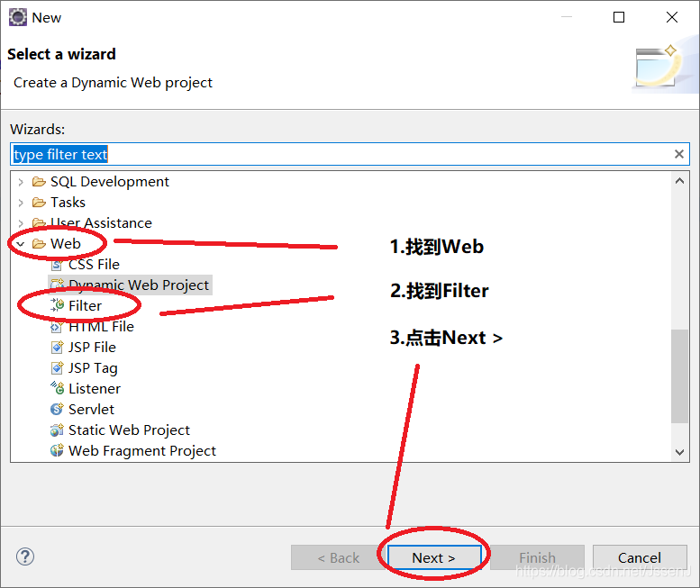Clear the filter text with X icon
This screenshot has height=588, width=700.
(x=679, y=154)
